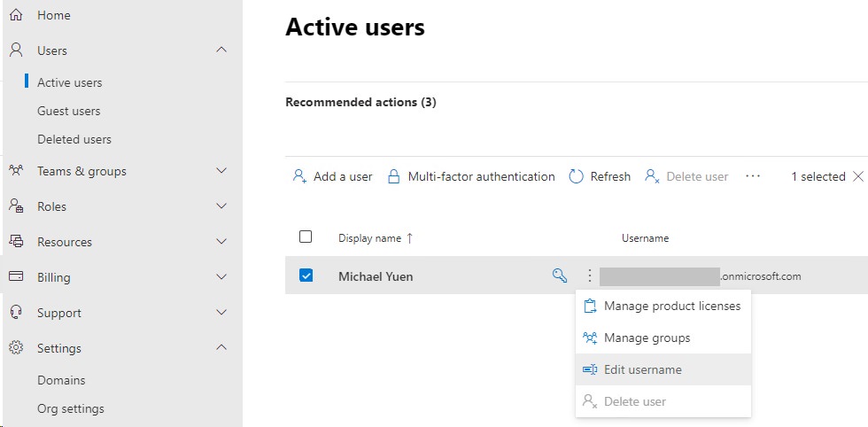Click the key icon beside Michael Yuen
Viewport: 868px width, 427px height.
click(559, 276)
